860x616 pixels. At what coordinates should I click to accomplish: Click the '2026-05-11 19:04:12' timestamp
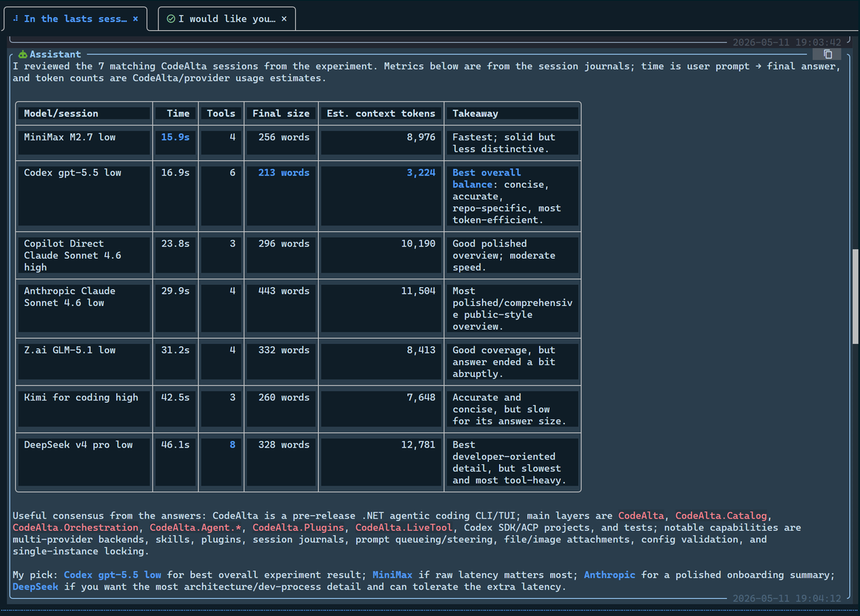tap(787, 599)
